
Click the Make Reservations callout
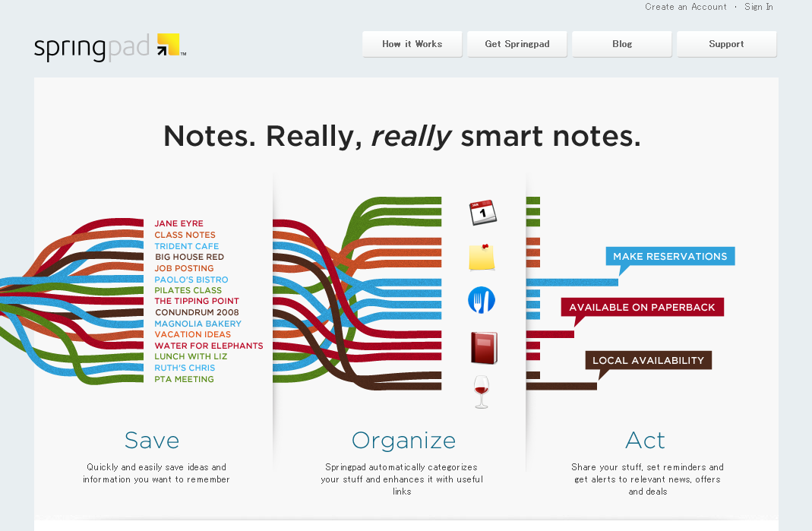[670, 257]
